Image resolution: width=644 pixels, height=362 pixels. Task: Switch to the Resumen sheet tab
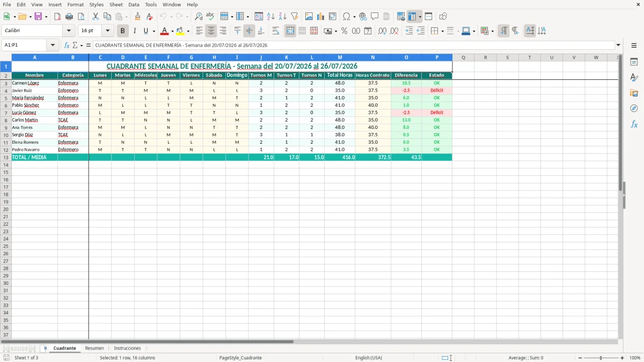point(94,348)
